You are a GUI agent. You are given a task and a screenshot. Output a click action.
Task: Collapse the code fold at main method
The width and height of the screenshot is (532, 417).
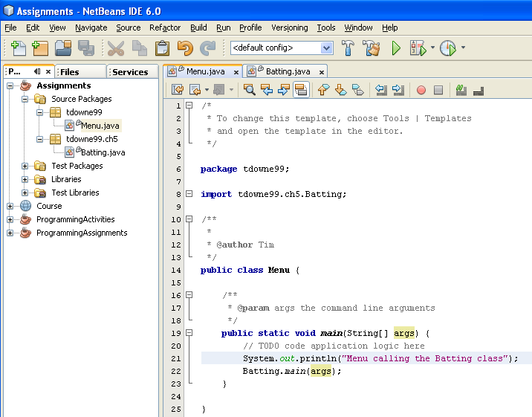pos(189,333)
